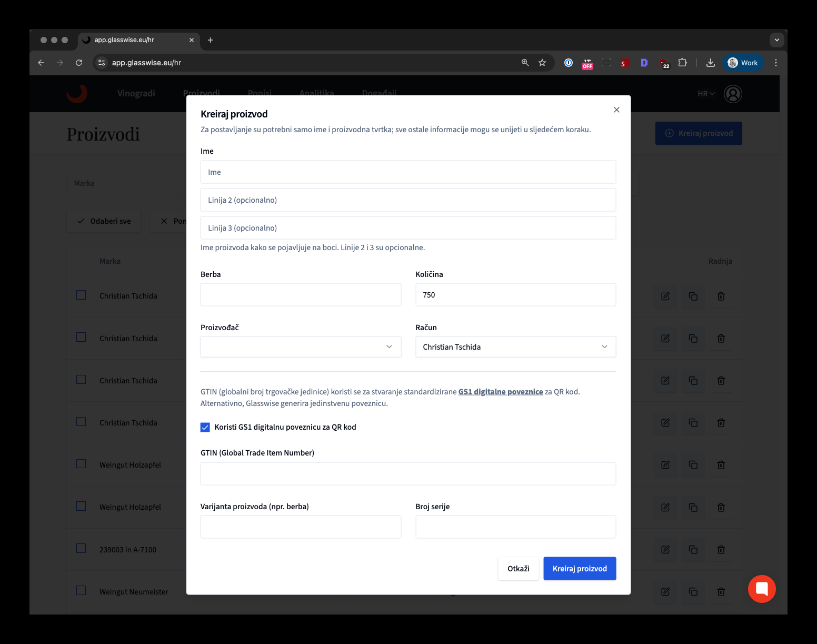Focus the Linija 3 (opcionalno) field
This screenshot has height=644, width=817.
click(x=408, y=228)
